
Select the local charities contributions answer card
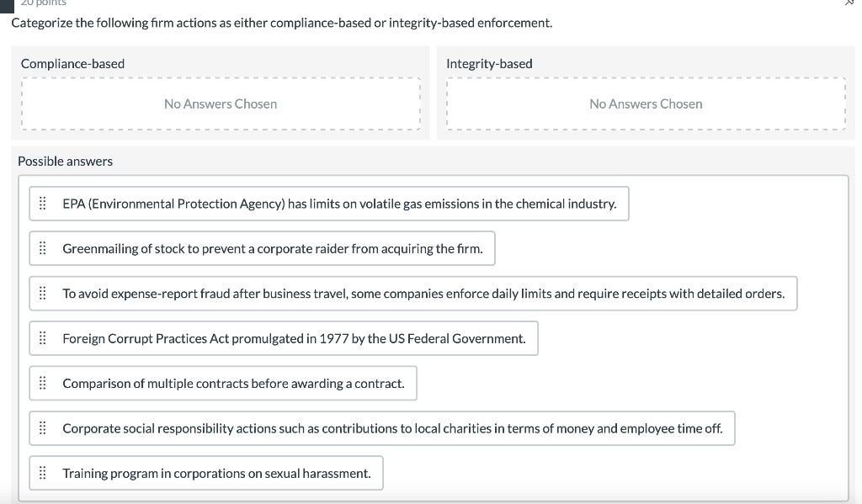click(383, 427)
